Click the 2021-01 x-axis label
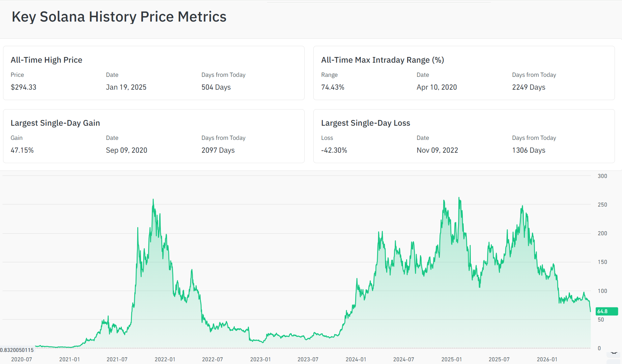622x364 pixels. tap(69, 360)
